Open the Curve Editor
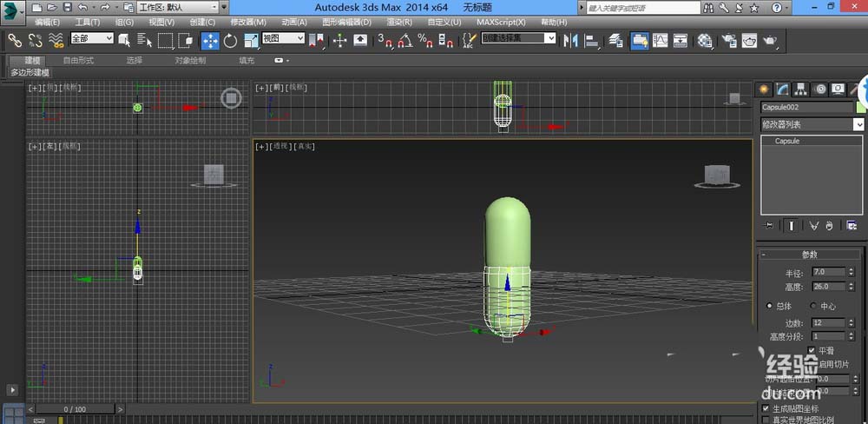Viewport: 868px width, 424px height. [x=661, y=41]
